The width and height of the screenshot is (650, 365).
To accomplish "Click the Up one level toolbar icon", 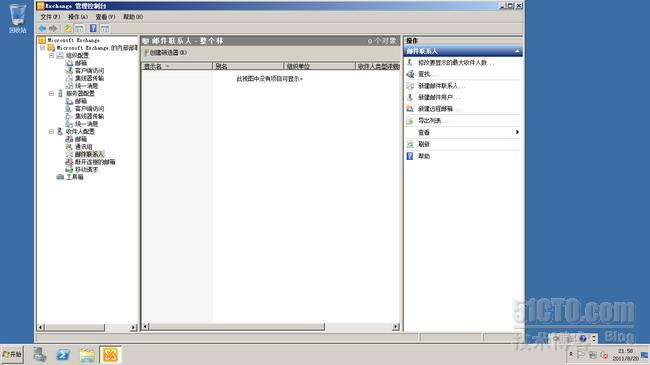I will pos(68,28).
